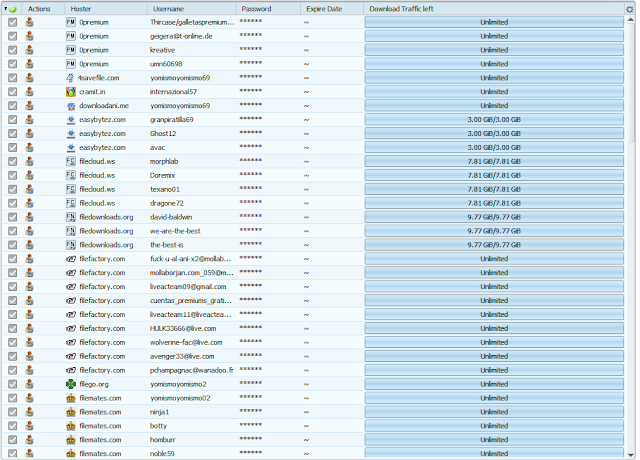640x460 pixels.
Task: Click filego.org clover icon
Action: click(71, 384)
